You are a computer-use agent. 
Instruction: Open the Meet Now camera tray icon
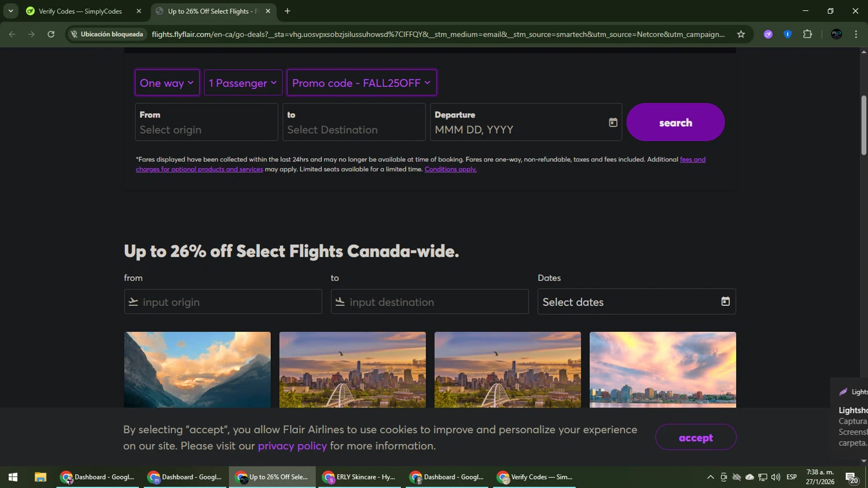[723, 477]
